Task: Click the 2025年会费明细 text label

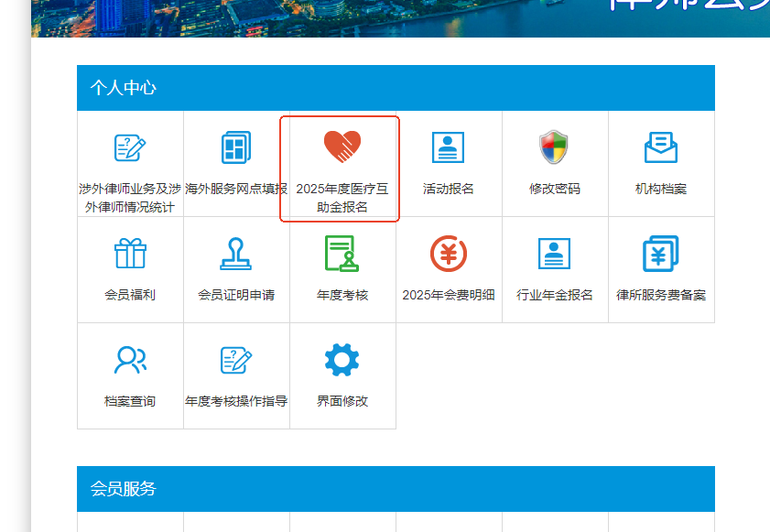Action: tap(449, 295)
